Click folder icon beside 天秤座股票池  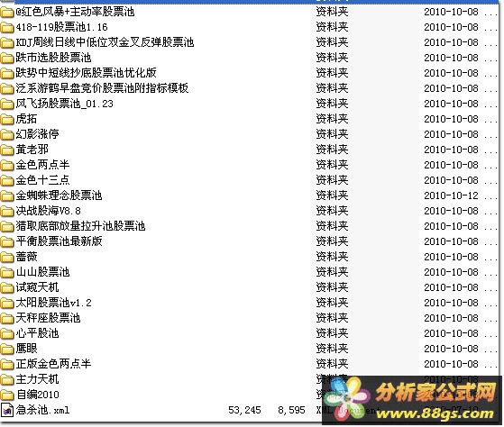pos(6,319)
